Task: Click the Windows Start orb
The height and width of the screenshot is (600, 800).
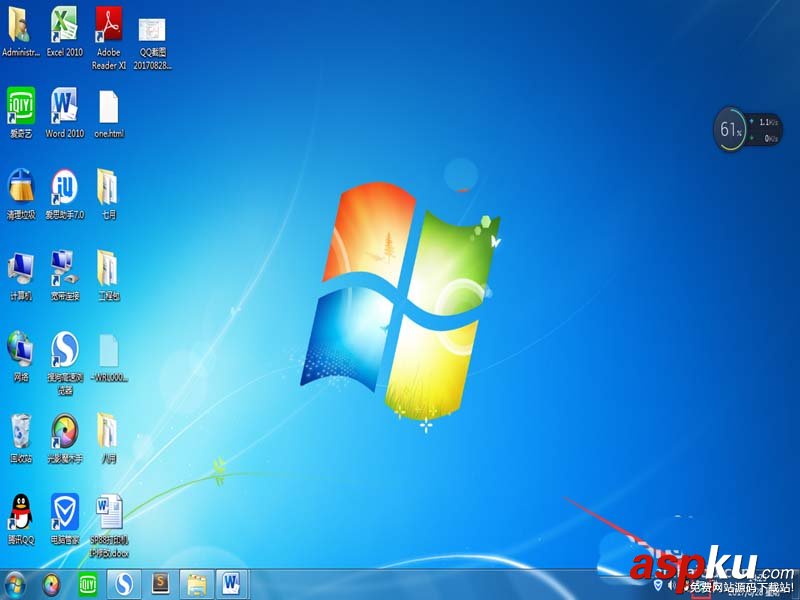Action: tap(15, 585)
